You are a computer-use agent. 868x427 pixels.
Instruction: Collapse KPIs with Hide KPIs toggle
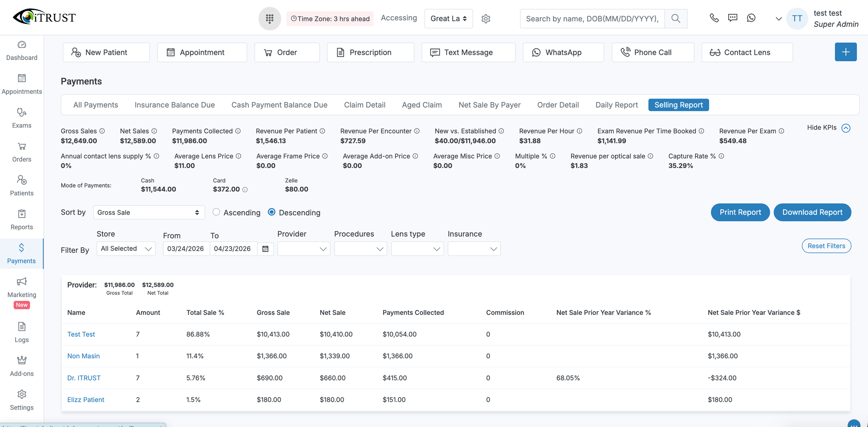845,128
